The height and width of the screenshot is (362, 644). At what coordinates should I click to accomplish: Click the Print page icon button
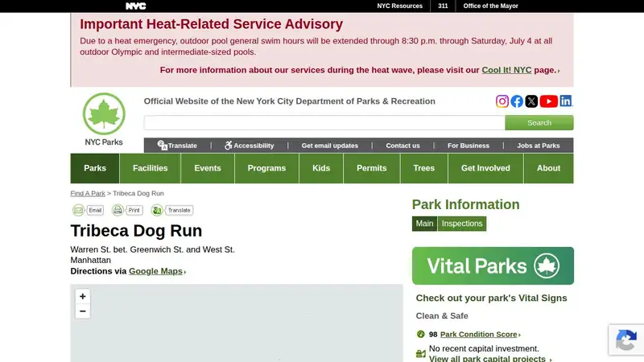127,210
